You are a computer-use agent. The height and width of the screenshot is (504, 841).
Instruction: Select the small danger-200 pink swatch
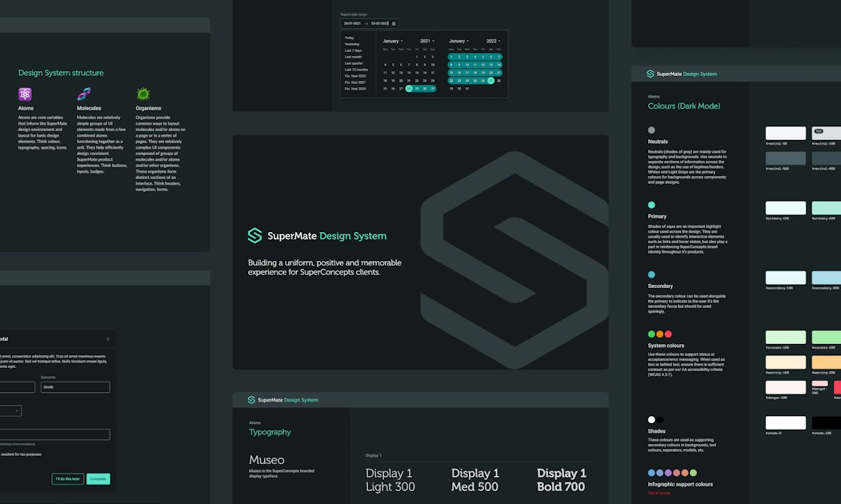point(819,383)
